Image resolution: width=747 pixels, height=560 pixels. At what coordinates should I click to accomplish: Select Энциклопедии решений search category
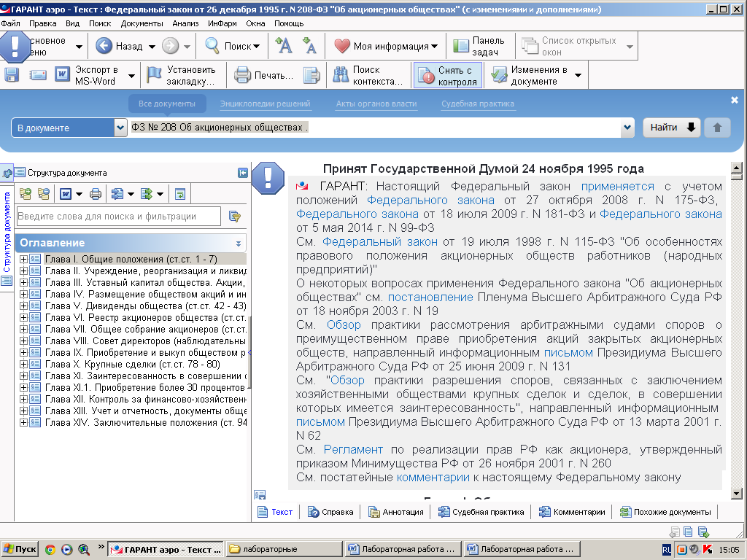click(265, 104)
